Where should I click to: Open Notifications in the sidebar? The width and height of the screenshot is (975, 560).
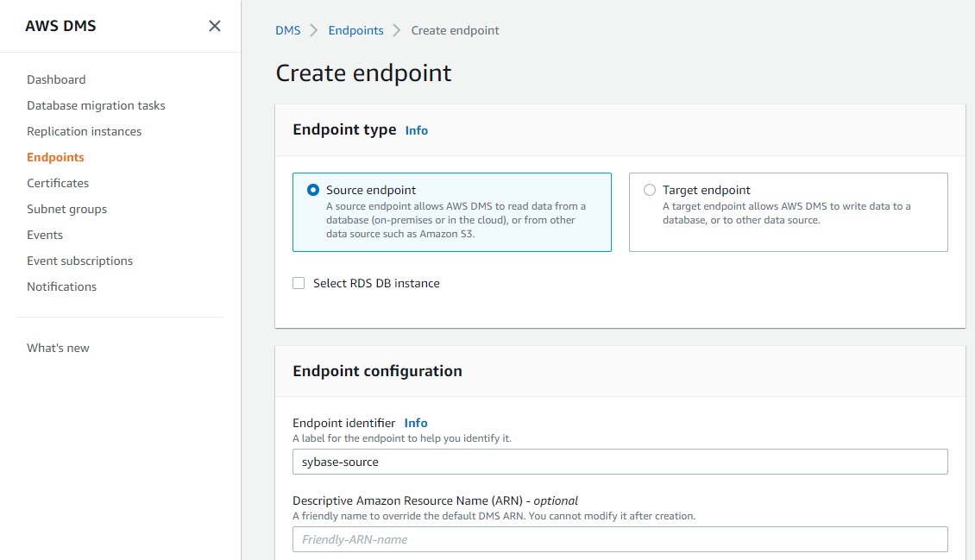61,286
